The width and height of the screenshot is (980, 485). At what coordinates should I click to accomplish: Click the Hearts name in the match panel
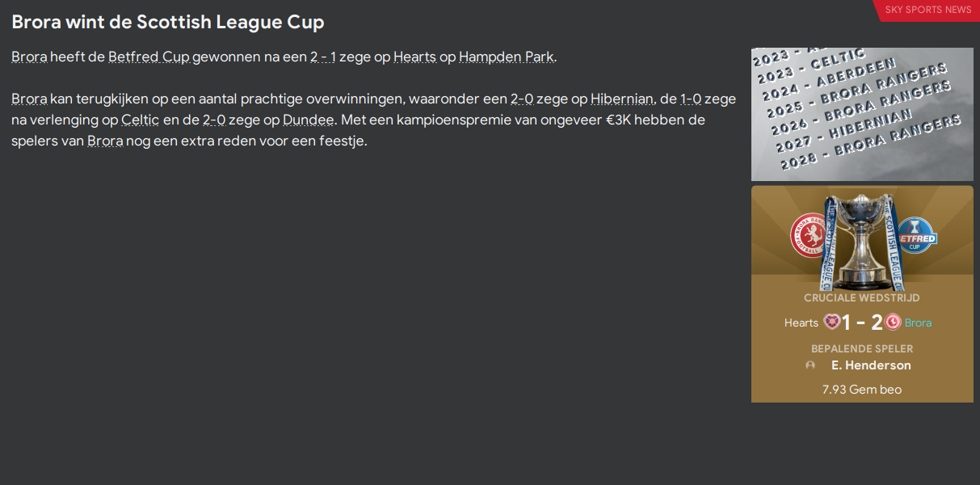click(801, 323)
